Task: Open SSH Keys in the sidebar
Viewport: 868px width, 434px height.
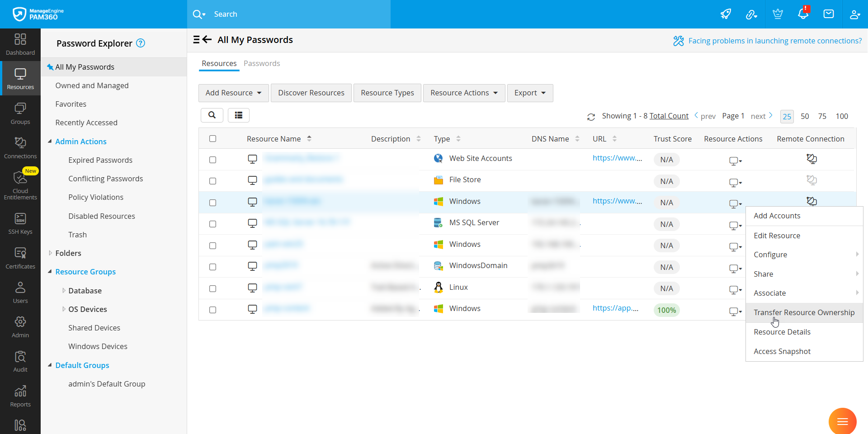Action: coord(20,224)
